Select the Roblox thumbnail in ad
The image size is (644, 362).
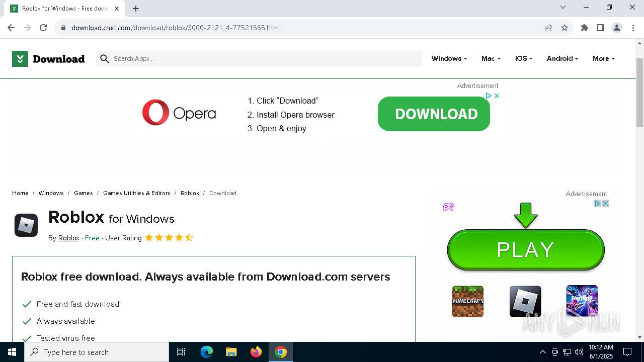(x=525, y=302)
